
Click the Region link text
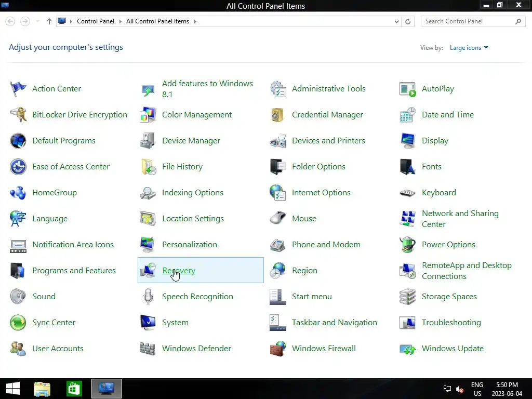coord(304,270)
